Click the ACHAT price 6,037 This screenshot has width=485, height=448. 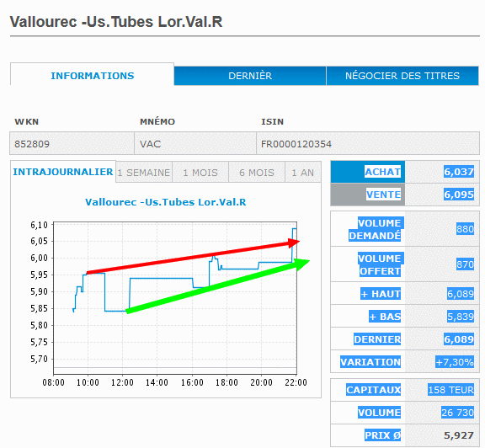459,172
